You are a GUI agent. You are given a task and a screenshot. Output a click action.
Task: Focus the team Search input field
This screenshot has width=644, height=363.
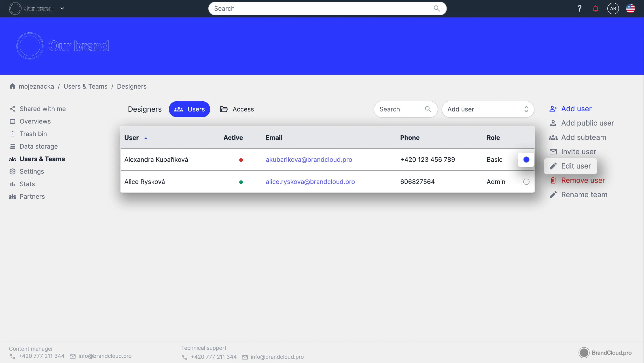tap(400, 109)
